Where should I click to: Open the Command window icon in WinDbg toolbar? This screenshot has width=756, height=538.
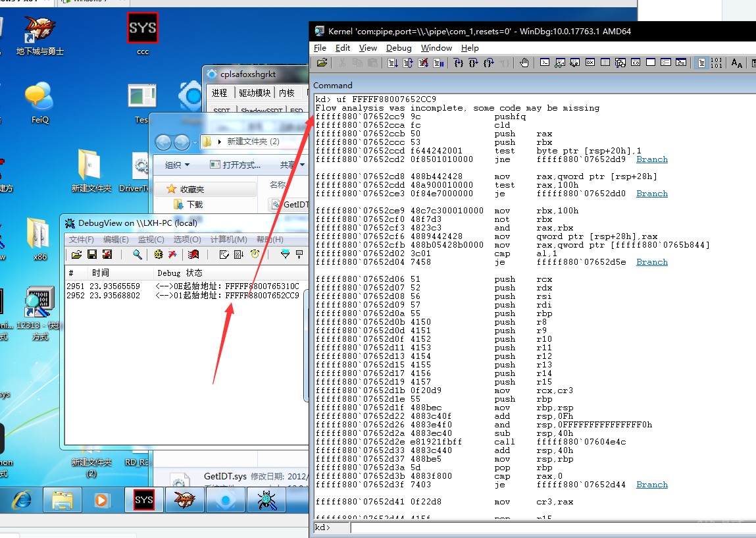[545, 63]
